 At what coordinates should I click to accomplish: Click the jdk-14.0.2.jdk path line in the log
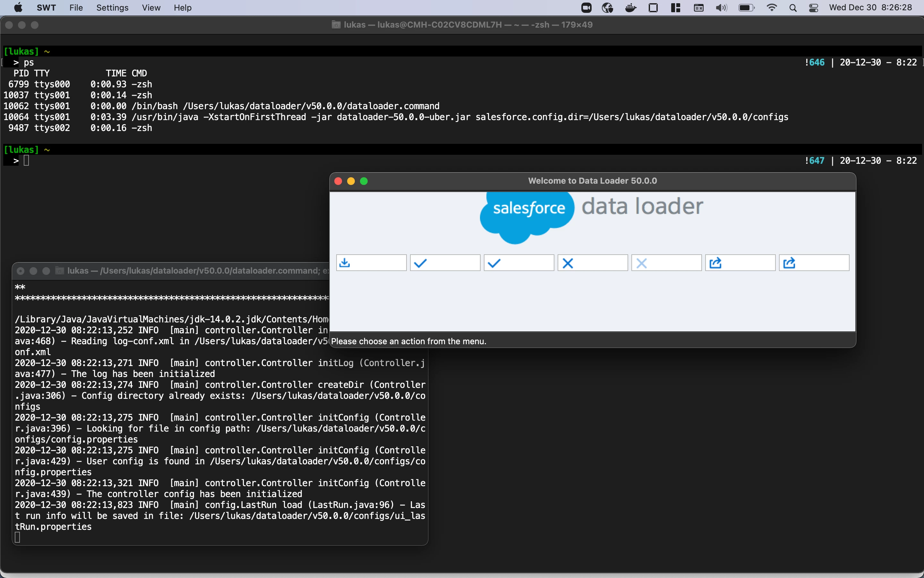tap(172, 319)
